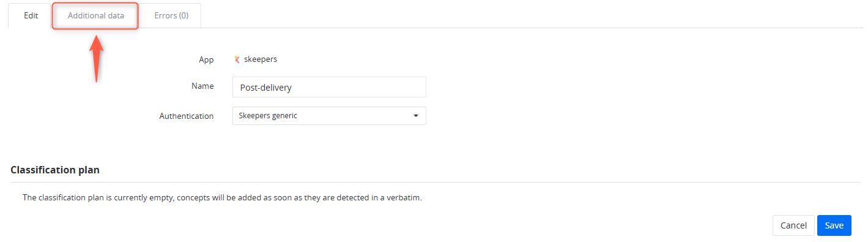This screenshot has width=868, height=242.
Task: Click the Authentication field label
Action: 187,116
